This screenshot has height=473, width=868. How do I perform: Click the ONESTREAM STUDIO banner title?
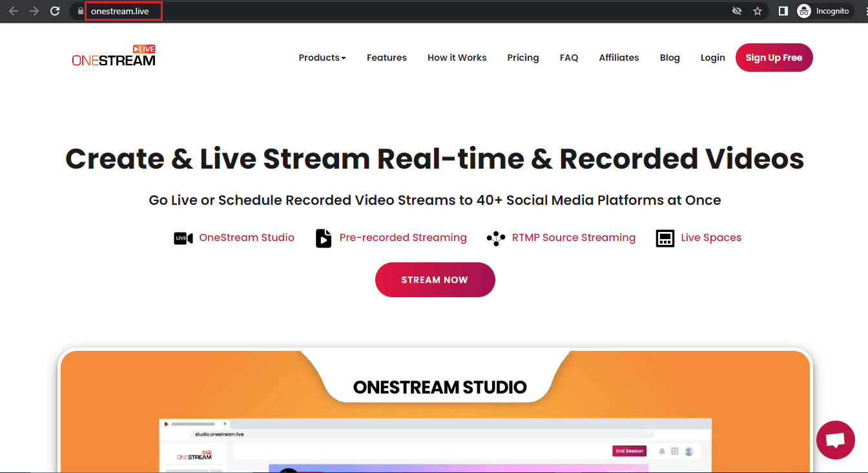pyautogui.click(x=440, y=387)
